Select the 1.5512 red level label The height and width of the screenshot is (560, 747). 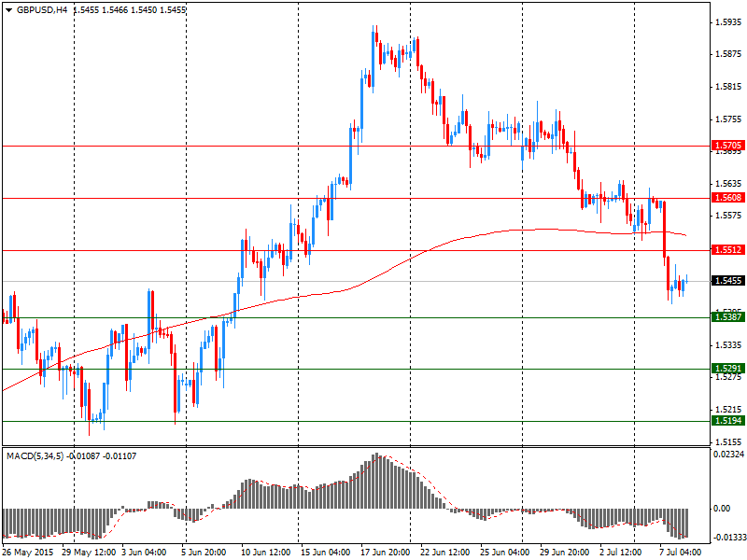pyautogui.click(x=728, y=250)
